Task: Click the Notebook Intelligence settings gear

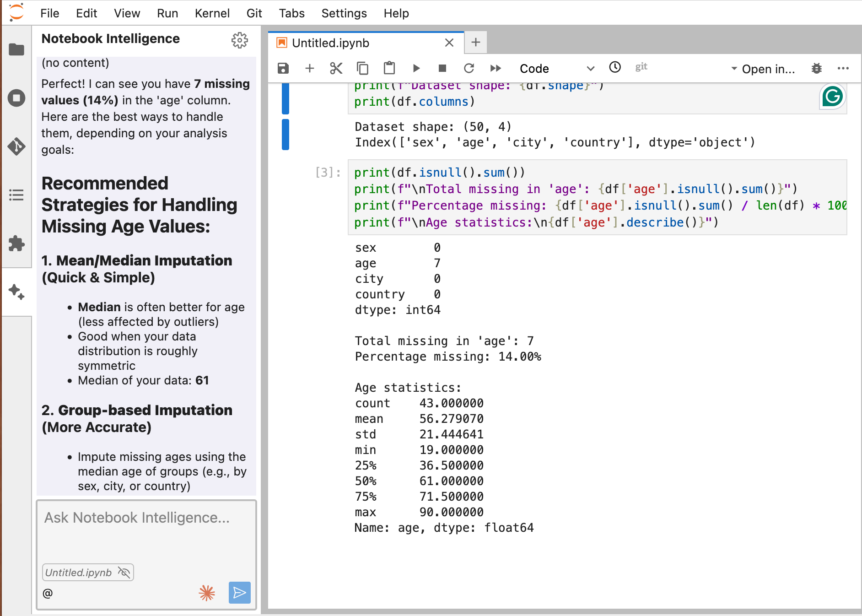Action: [239, 40]
